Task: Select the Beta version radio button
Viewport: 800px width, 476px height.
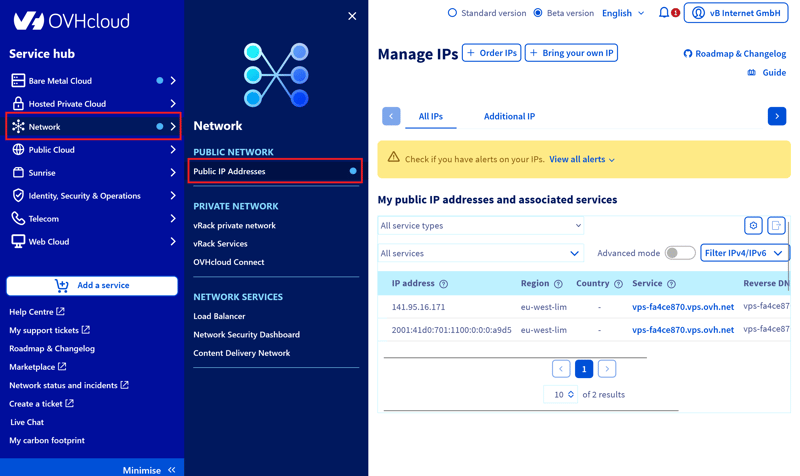Action: tap(538, 13)
